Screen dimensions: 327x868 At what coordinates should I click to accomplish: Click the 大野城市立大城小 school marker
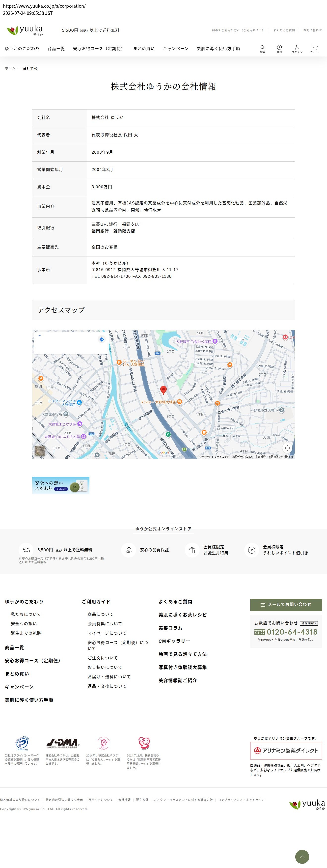(281, 410)
